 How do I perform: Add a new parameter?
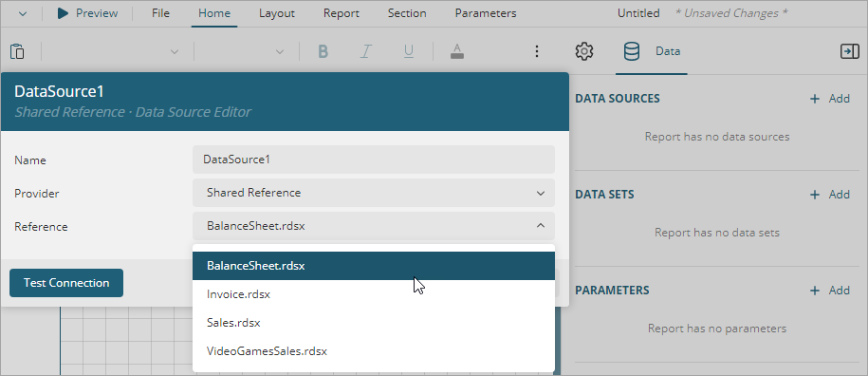point(829,291)
